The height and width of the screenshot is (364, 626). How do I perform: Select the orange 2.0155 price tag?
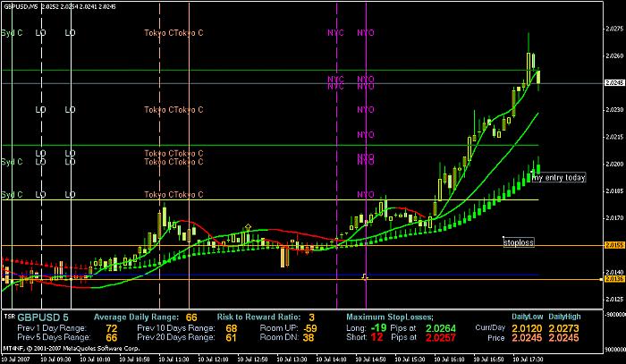click(x=615, y=245)
